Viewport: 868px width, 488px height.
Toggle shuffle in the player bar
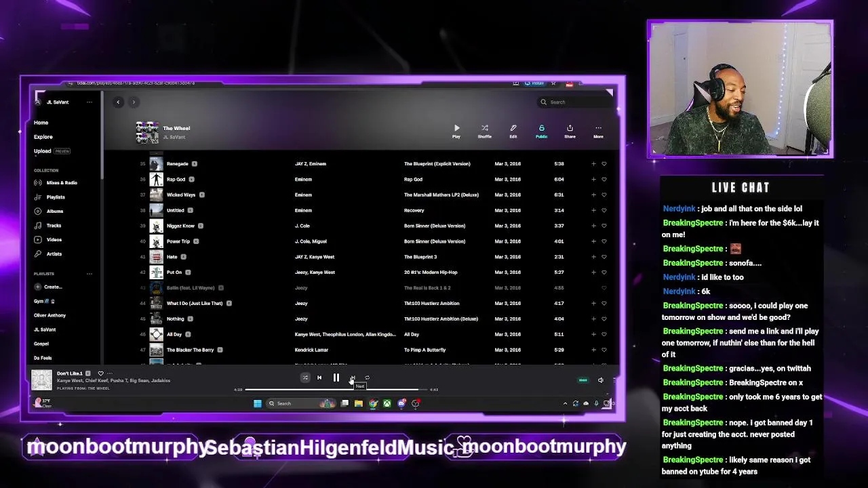(305, 378)
